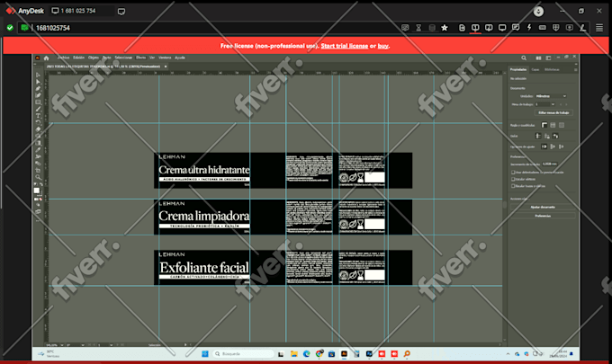Open Windows Start button on remote taskbar
Viewport: 612px width, 364px height.
[205, 354]
